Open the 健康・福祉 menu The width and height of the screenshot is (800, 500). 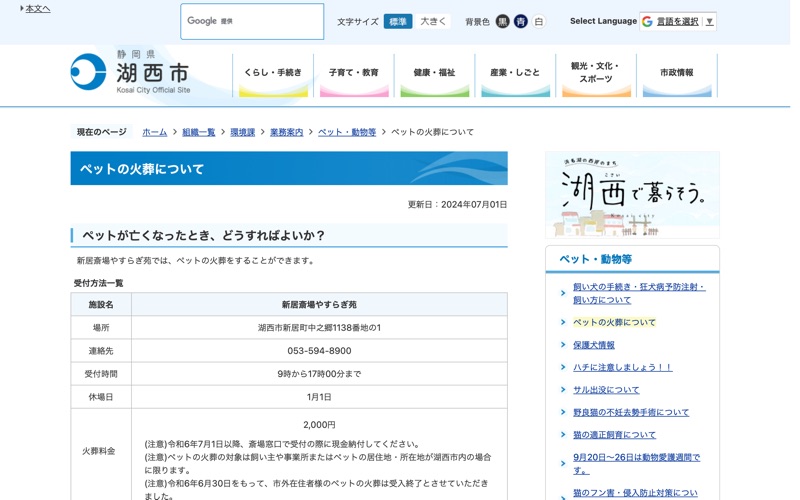(x=434, y=75)
